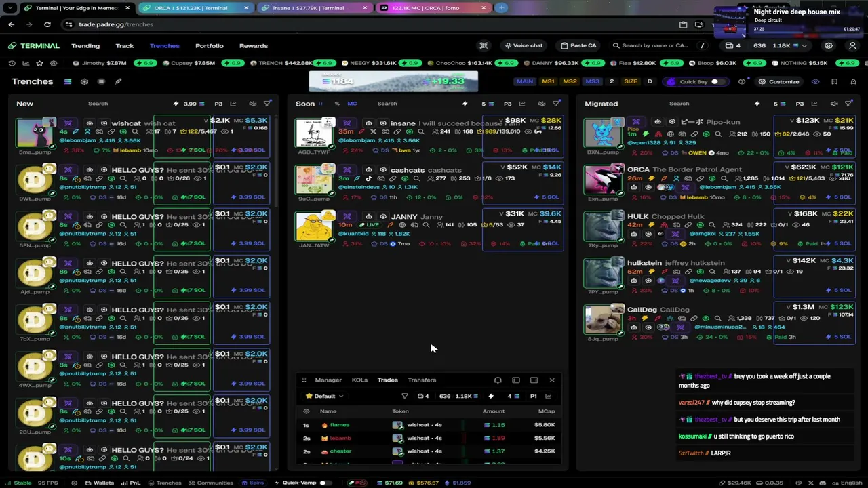This screenshot has width=868, height=488.
Task: Click the left dock layout icon in trades panel
Action: pyautogui.click(x=516, y=380)
